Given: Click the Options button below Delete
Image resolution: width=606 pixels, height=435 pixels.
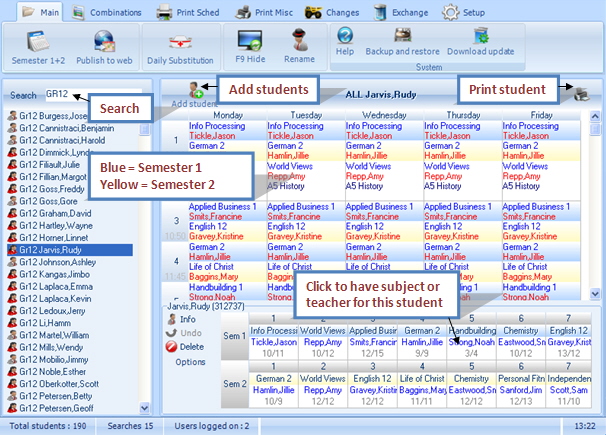Looking at the screenshot, I should coord(190,362).
